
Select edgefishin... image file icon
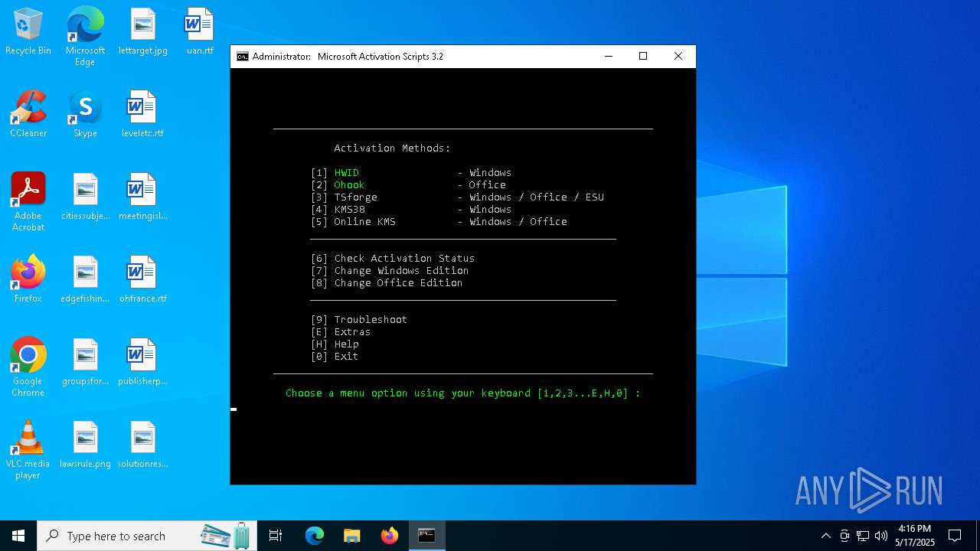(x=85, y=280)
